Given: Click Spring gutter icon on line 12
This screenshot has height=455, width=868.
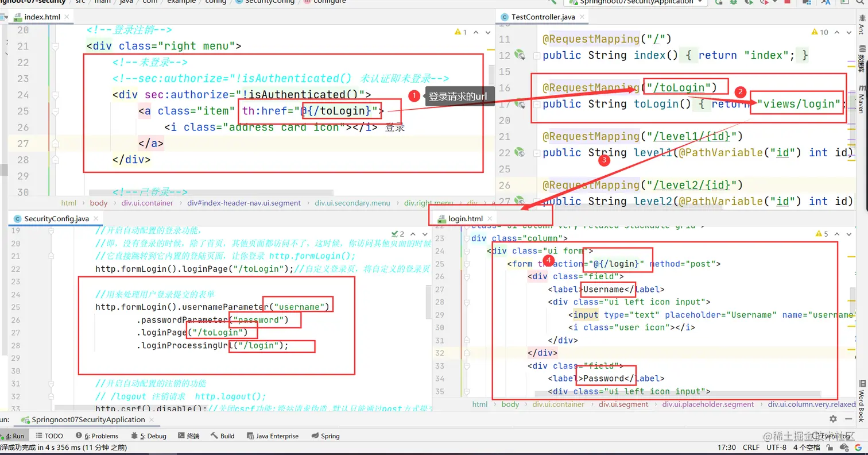Looking at the screenshot, I should (x=520, y=55).
